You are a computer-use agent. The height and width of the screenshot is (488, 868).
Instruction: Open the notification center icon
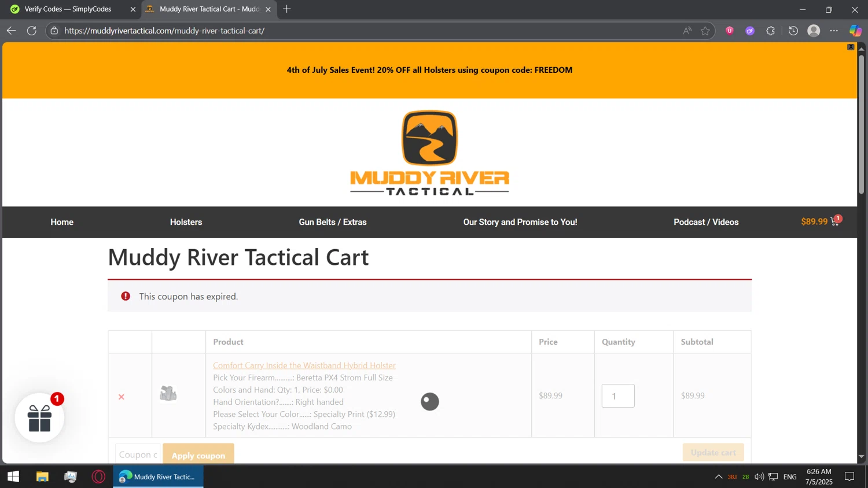pyautogui.click(x=849, y=476)
